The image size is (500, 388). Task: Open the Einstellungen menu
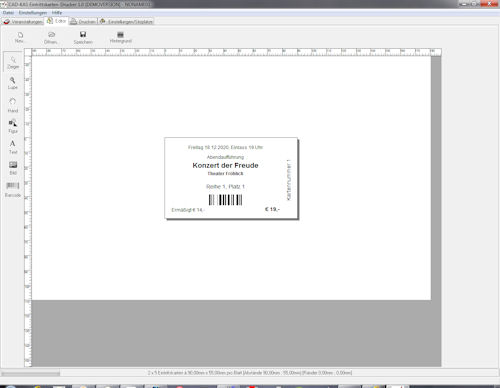pos(33,13)
